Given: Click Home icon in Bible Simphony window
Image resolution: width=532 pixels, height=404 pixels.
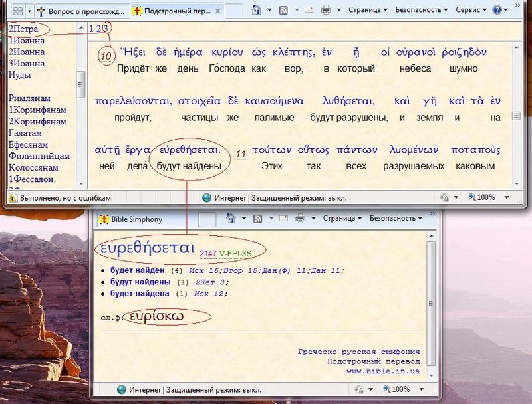Looking at the screenshot, I should point(231,218).
